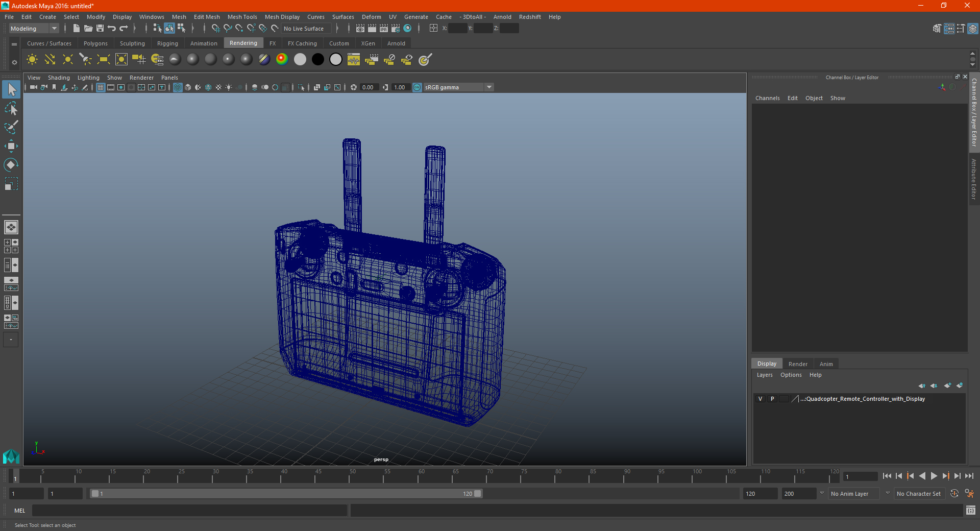
Task: Toggle the auto keyframe button
Action: (954, 494)
